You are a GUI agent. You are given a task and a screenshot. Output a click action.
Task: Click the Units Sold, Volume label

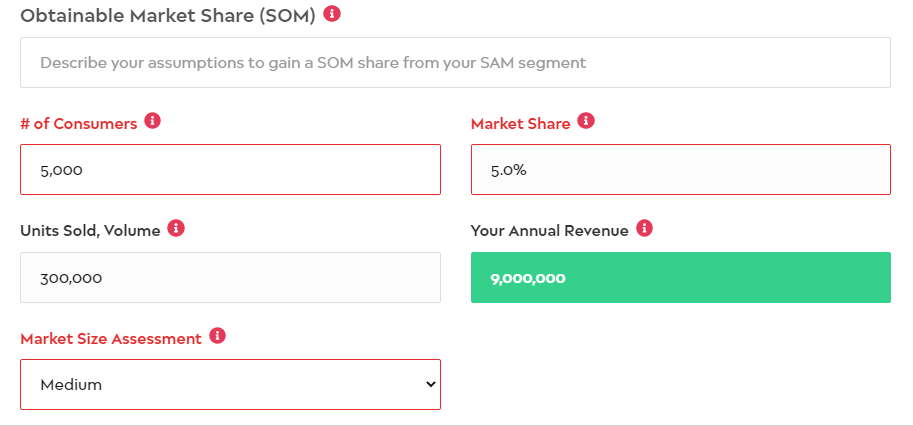pyautogui.click(x=90, y=231)
